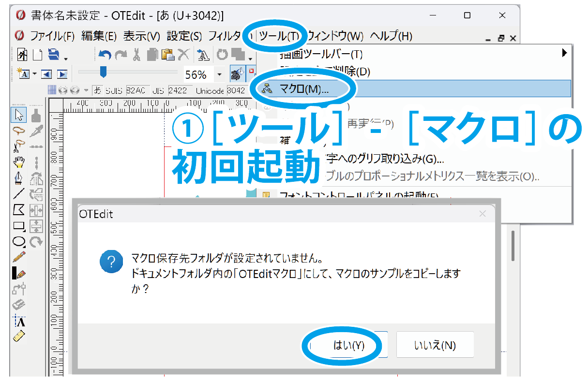Click the undo arrow icon

105,55
